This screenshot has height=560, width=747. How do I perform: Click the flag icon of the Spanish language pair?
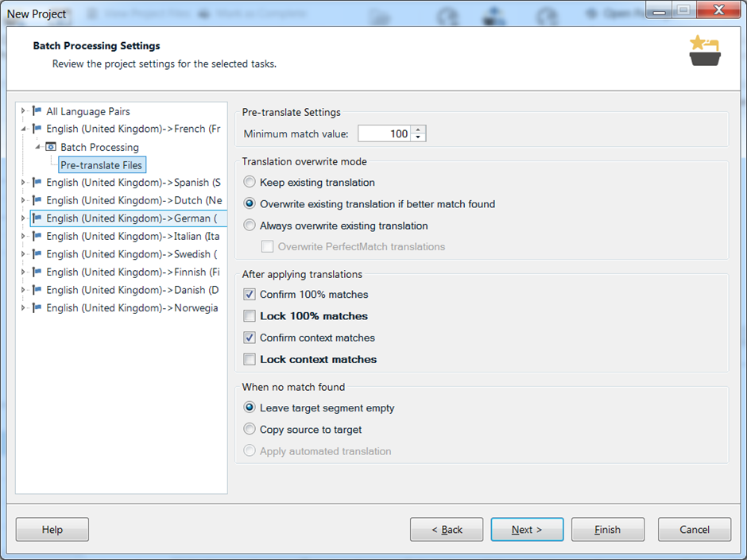click(x=37, y=183)
